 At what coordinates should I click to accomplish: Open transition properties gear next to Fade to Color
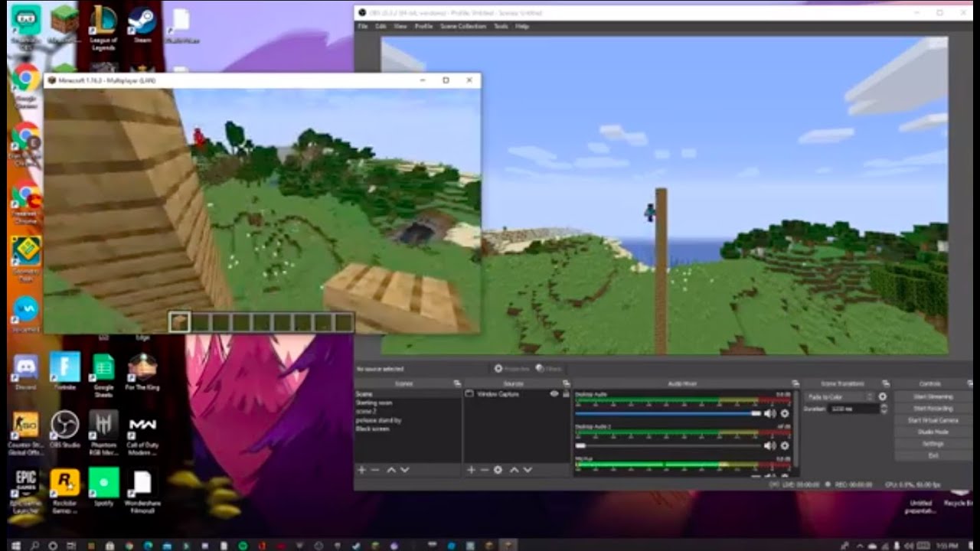[x=882, y=397]
